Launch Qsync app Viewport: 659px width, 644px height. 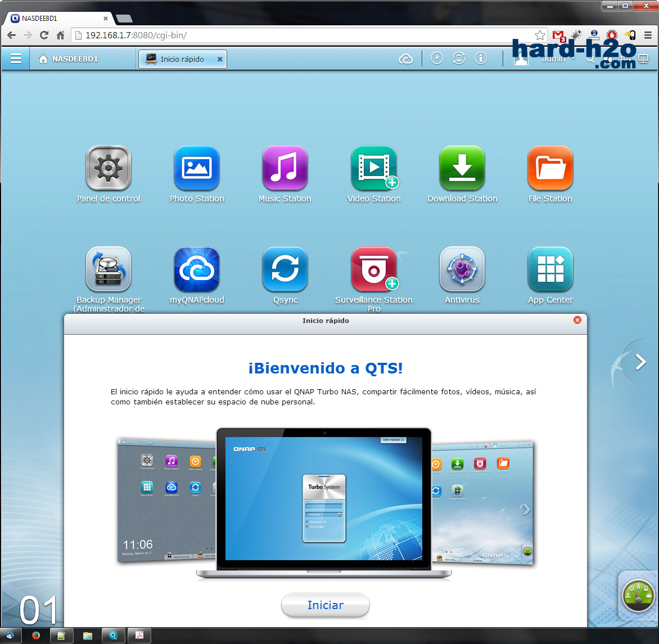point(285,269)
